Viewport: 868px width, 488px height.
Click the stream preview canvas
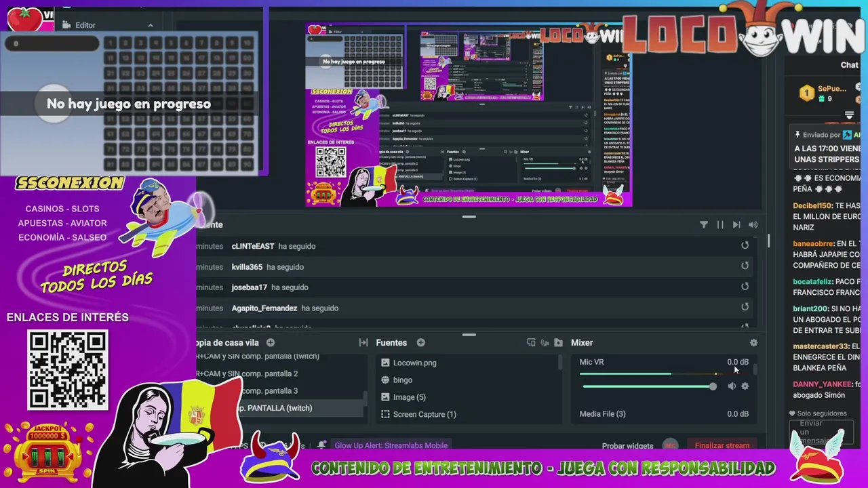click(469, 115)
